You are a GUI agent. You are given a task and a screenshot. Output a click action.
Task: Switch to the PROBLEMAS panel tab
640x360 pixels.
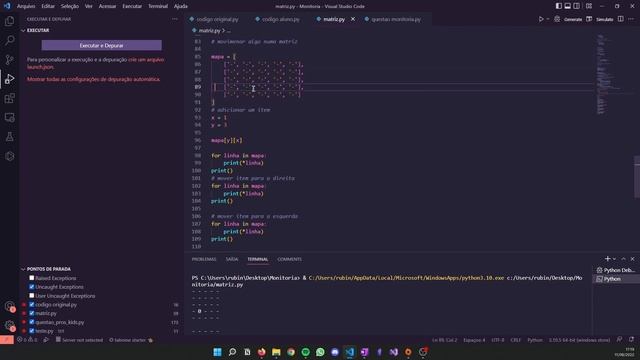coord(204,259)
